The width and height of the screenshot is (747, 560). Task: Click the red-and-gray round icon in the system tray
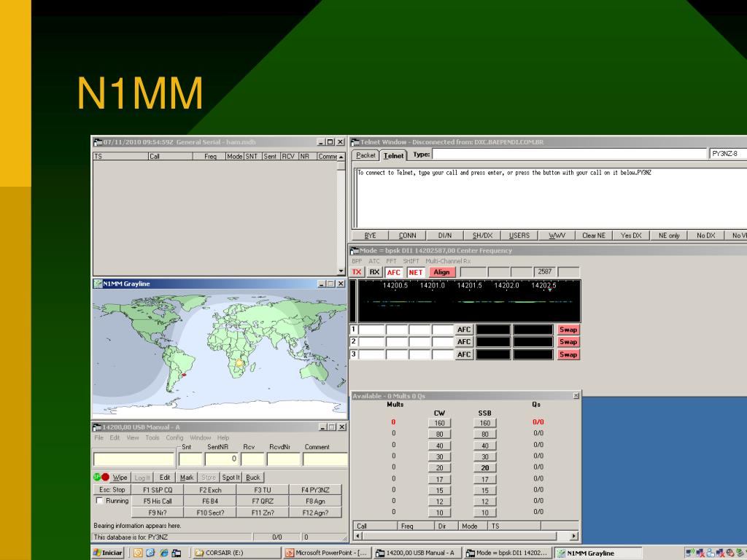[729, 553]
